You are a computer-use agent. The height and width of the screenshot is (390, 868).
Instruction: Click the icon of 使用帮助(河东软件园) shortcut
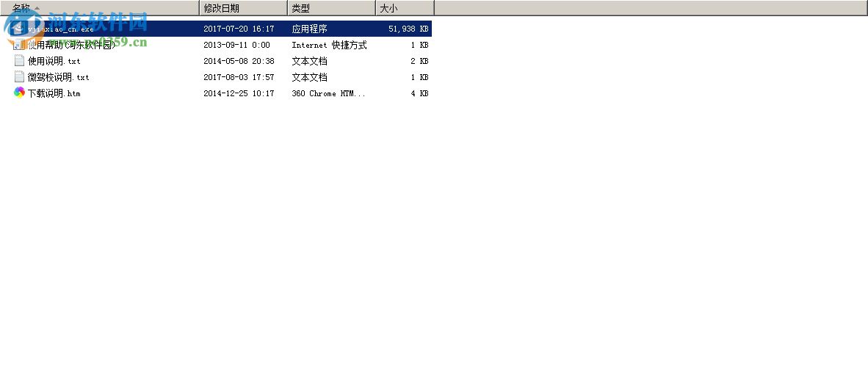19,45
